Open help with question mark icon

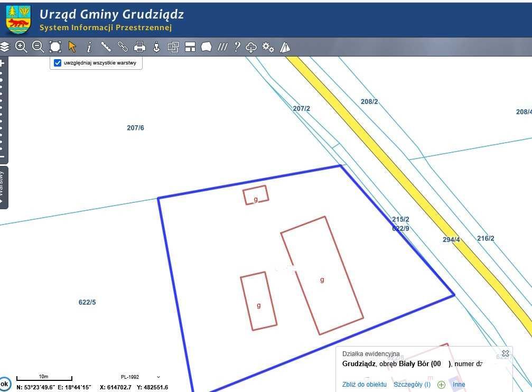click(237, 47)
